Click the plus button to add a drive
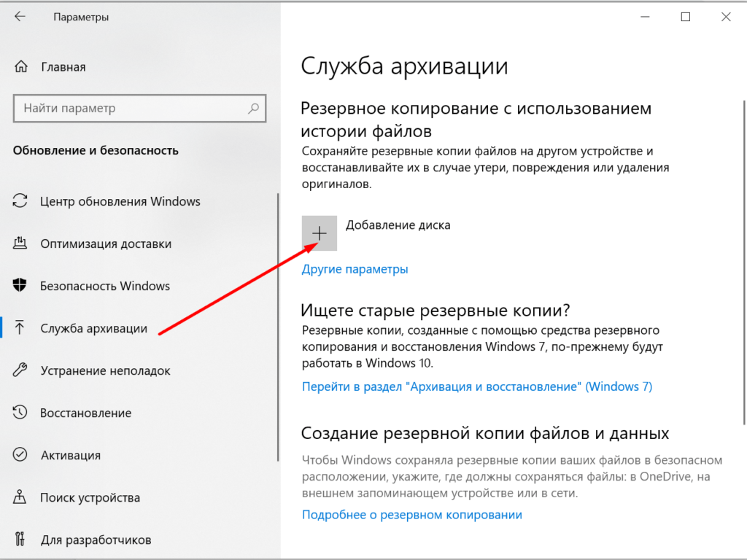The width and height of the screenshot is (747, 560). [x=320, y=233]
